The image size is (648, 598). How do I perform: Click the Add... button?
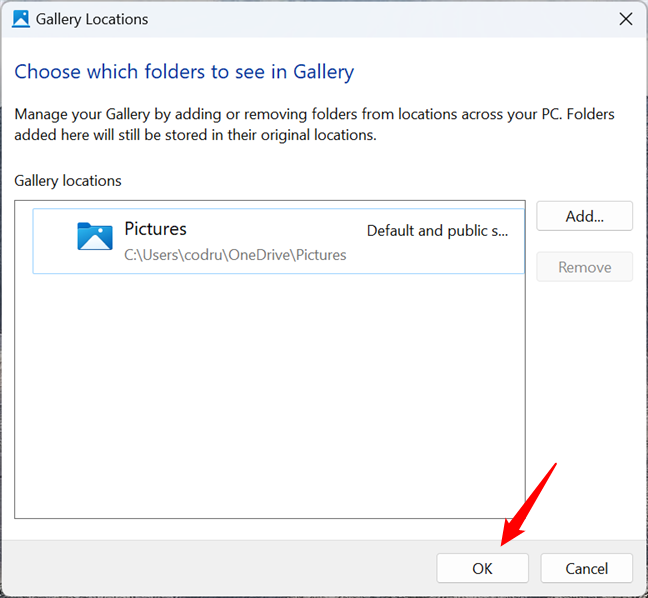point(584,215)
